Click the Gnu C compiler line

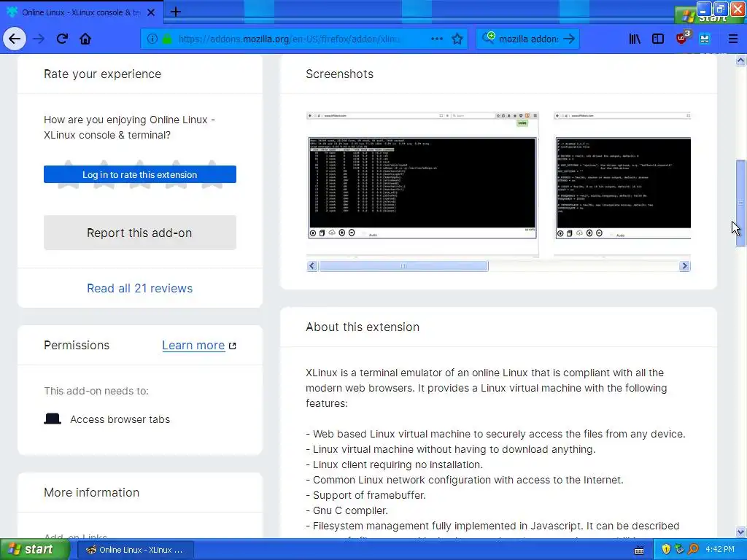click(x=347, y=510)
